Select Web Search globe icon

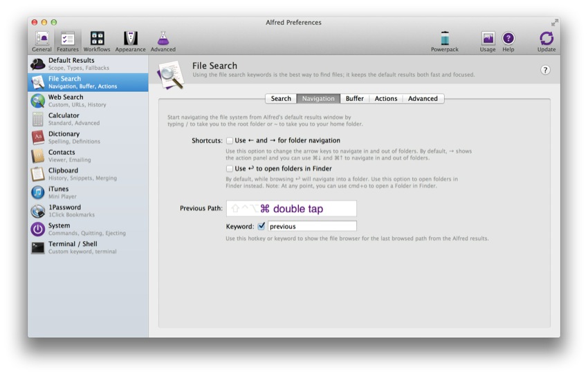[x=38, y=101]
